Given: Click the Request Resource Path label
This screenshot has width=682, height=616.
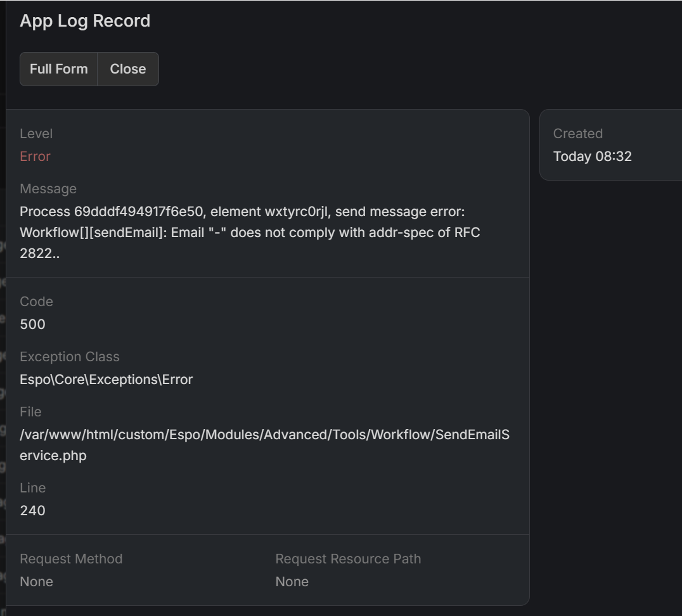Looking at the screenshot, I should coord(348,559).
